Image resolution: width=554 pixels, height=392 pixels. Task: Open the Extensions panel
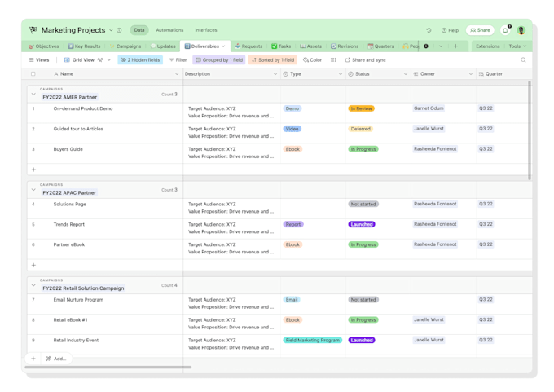click(x=487, y=46)
